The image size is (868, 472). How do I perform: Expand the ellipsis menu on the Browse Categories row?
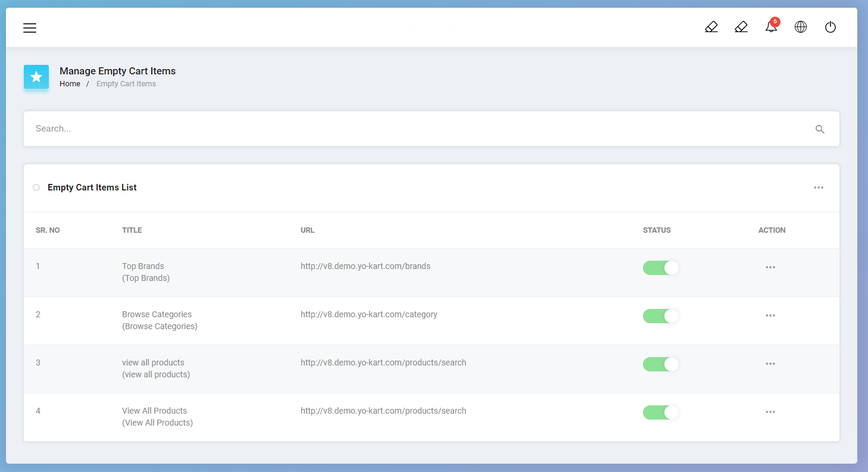[770, 315]
